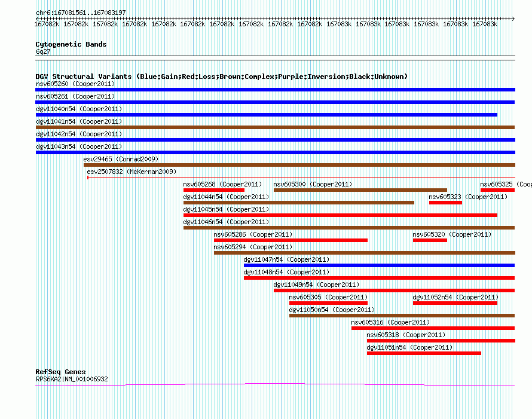Select the red bar of nsv605320
Image resolution: width=532 pixels, height=419 pixels.
point(430,240)
